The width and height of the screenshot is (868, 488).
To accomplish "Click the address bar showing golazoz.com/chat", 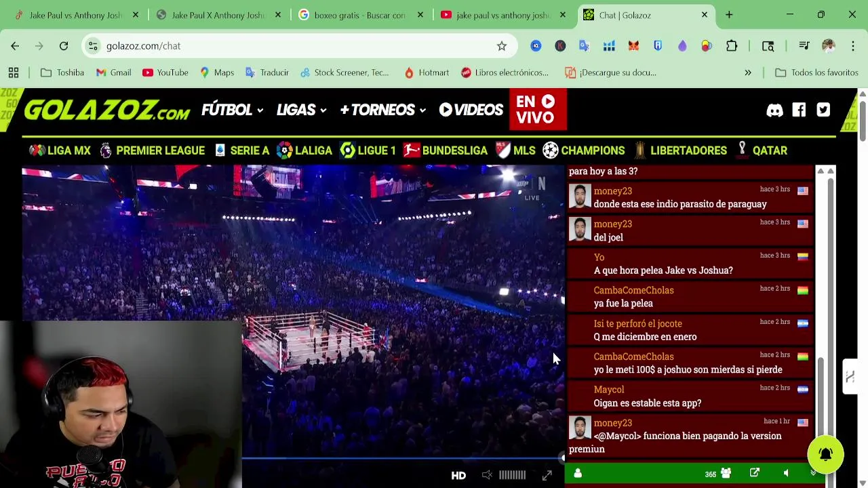I will [298, 46].
